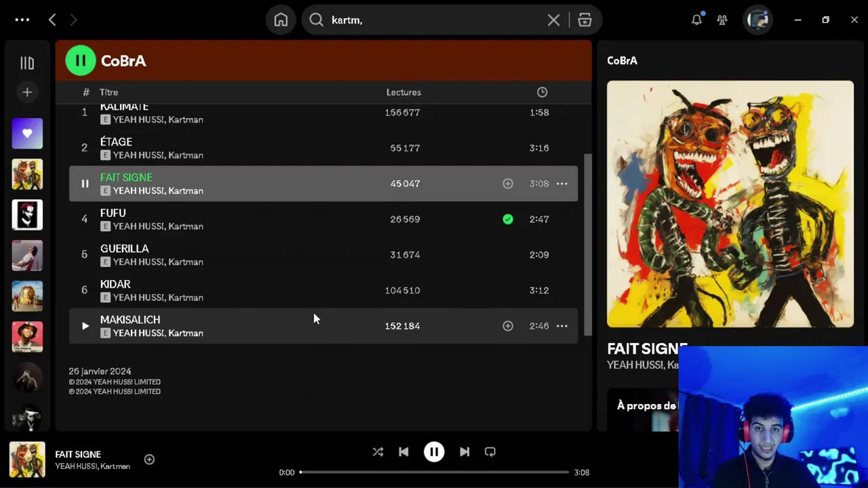868x488 pixels.
Task: Pause FAIT SIGNE in the track list
Action: pyautogui.click(x=85, y=183)
